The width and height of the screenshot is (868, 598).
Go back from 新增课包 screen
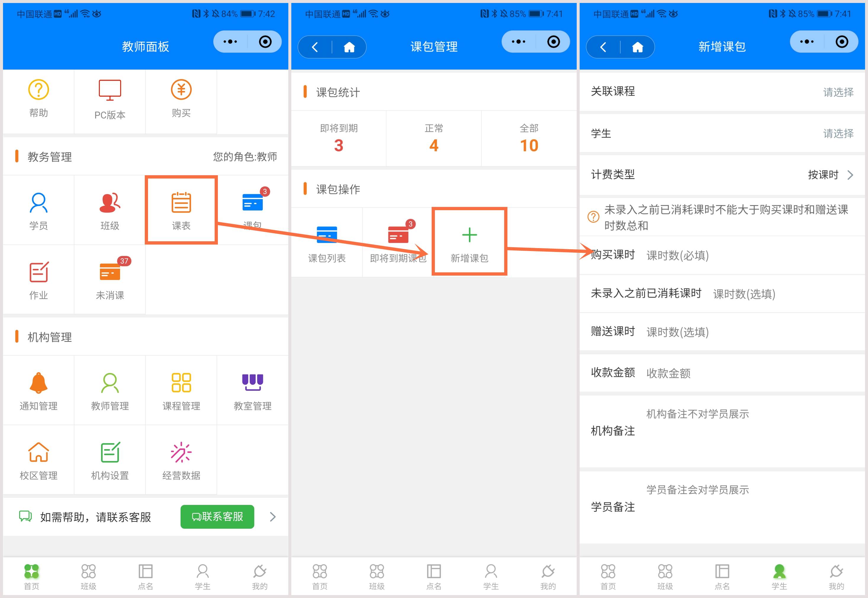603,47
